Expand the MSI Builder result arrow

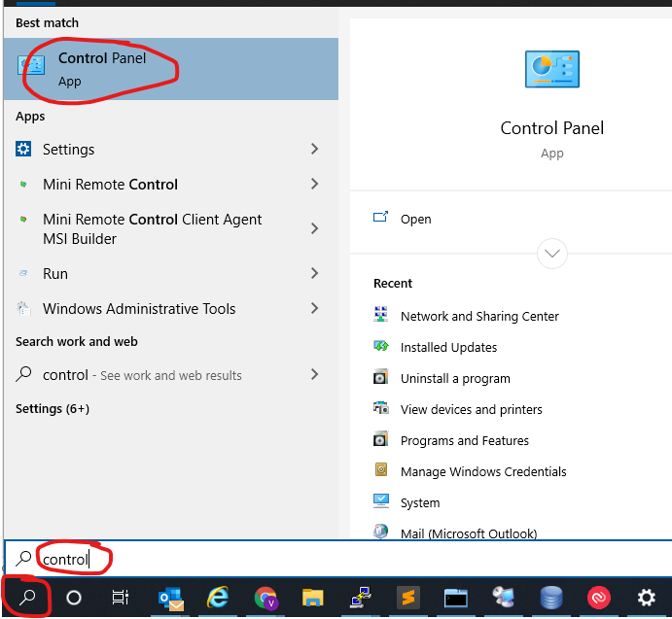click(314, 228)
